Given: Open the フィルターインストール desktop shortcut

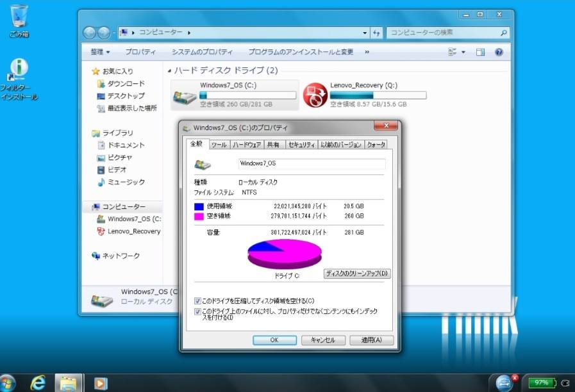Looking at the screenshot, I should (19, 79).
